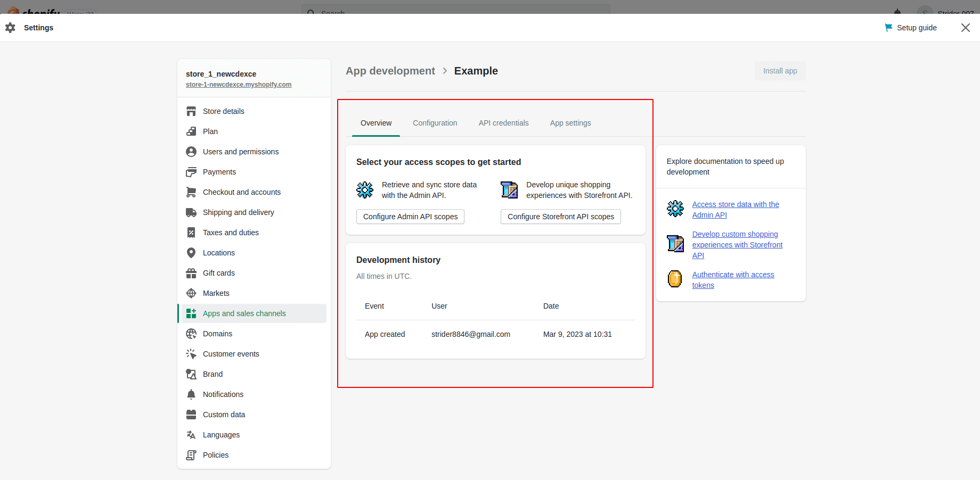980x480 pixels.
Task: Click the Policies scroll icon
Action: [x=191, y=455]
